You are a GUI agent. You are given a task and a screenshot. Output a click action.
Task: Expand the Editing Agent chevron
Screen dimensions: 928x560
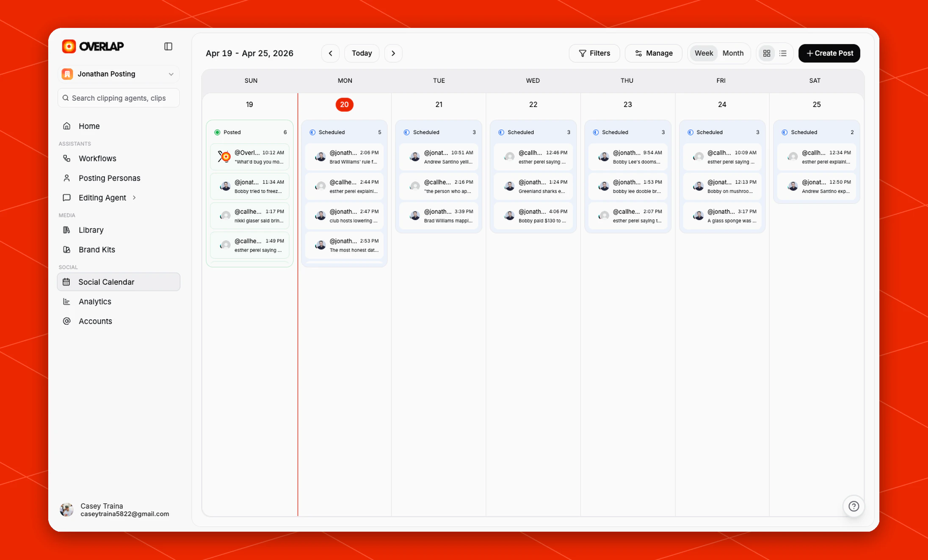(x=134, y=197)
